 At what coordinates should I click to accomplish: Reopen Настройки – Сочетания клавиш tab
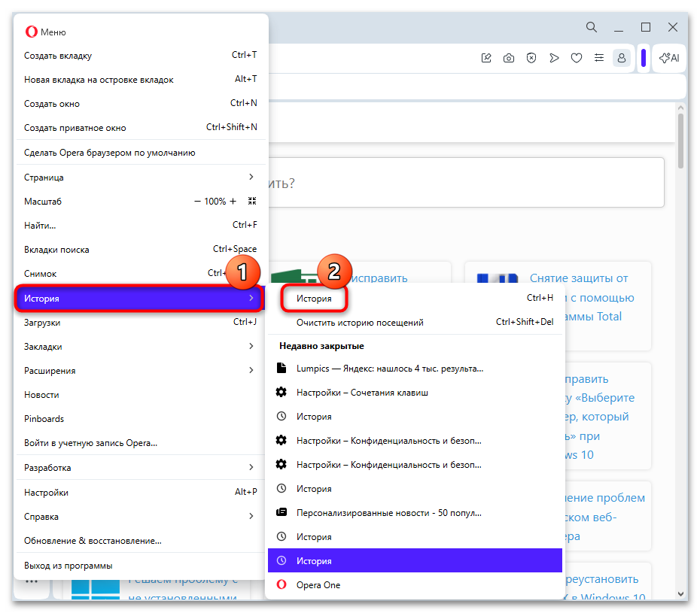(415, 393)
